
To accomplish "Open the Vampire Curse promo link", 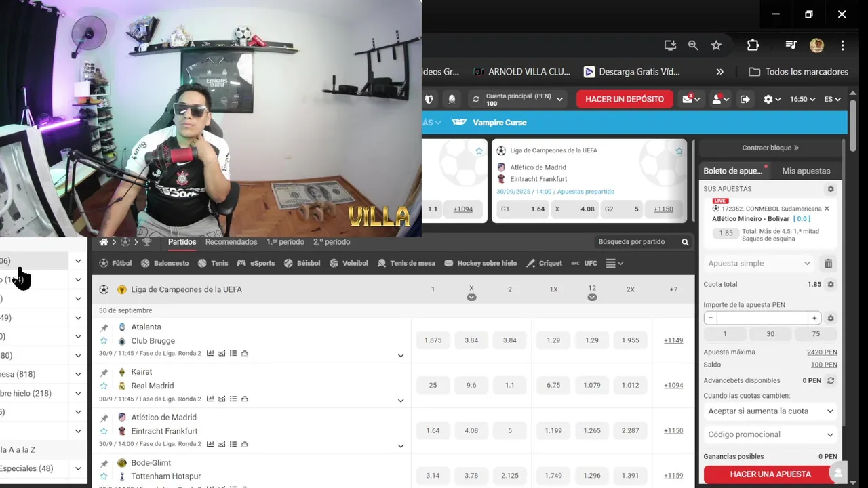I will 489,123.
